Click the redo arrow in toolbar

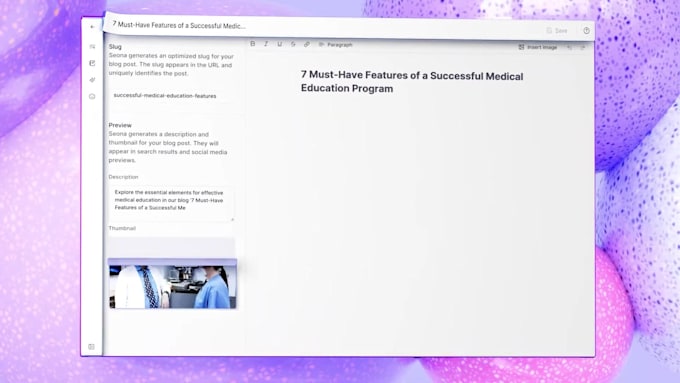(583, 47)
